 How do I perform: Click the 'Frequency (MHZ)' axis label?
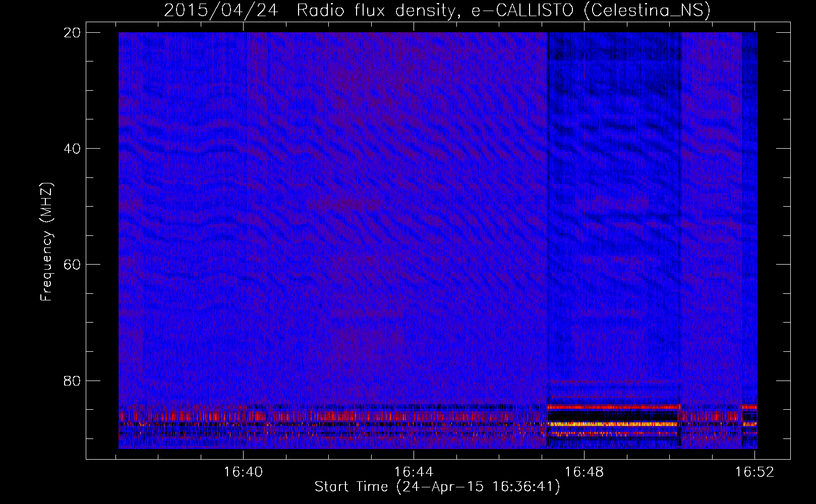[46, 242]
